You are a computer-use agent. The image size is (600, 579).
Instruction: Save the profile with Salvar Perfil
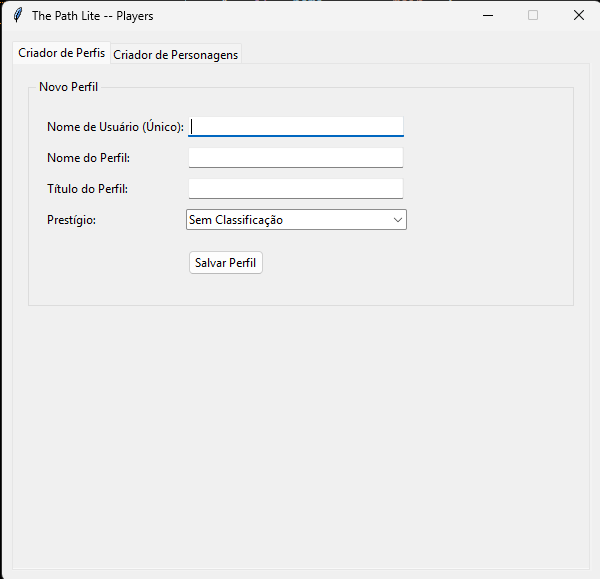[226, 263]
